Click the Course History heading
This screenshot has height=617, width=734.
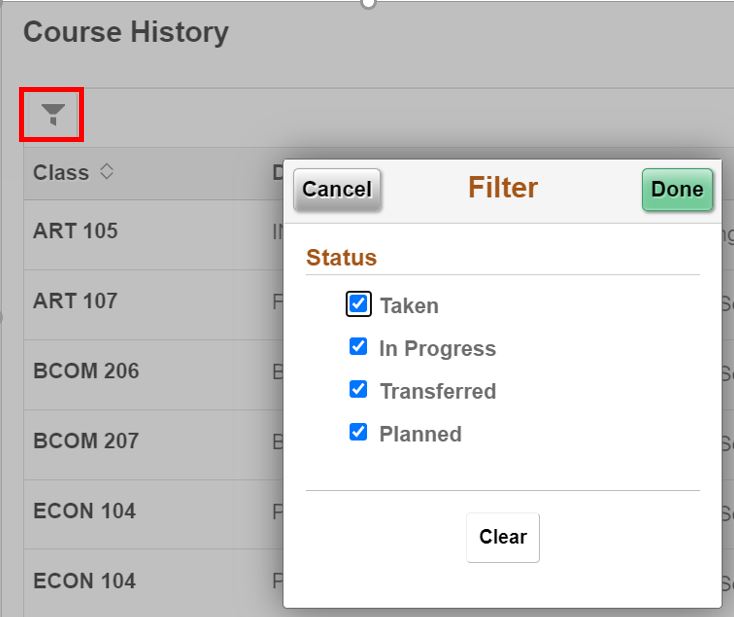(x=126, y=32)
